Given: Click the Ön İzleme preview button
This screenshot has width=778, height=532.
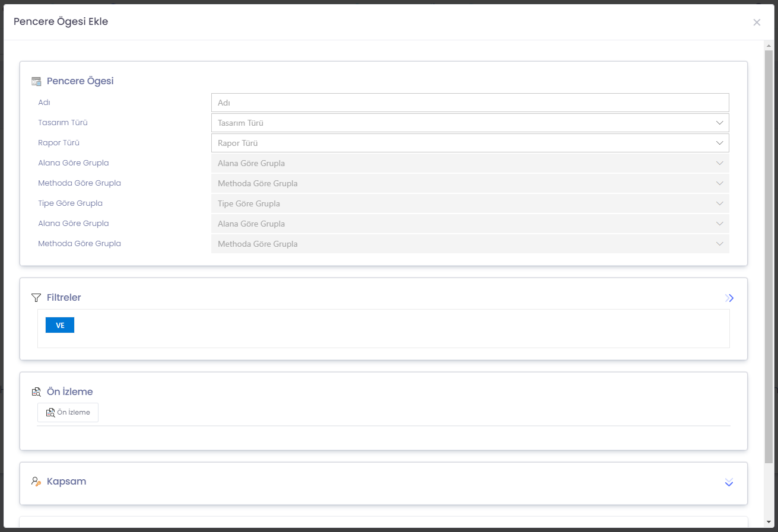Looking at the screenshot, I should pyautogui.click(x=68, y=412).
